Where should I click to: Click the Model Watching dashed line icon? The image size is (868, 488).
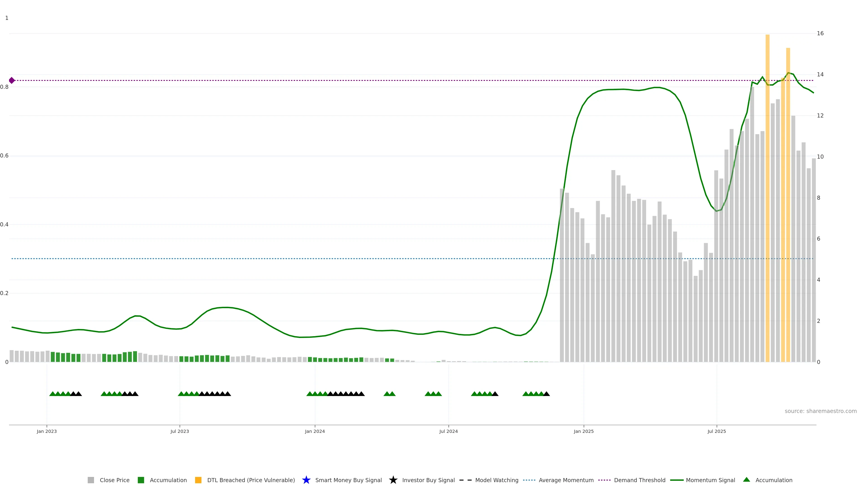tap(465, 480)
